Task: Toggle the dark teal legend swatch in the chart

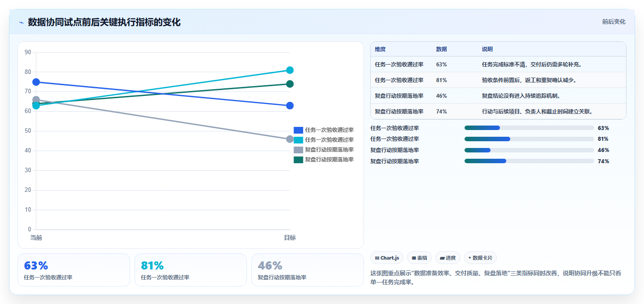Action: 298,160
